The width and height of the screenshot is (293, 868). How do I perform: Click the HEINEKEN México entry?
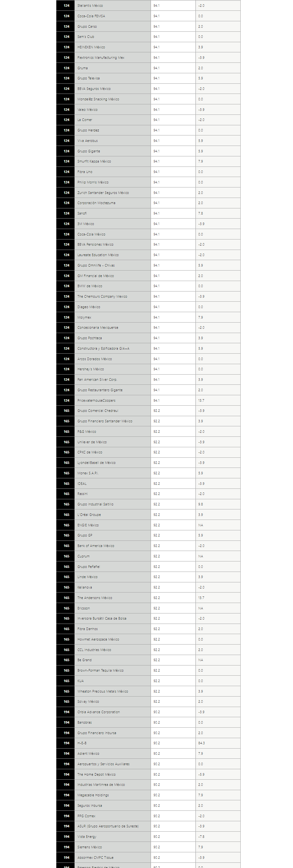click(91, 47)
